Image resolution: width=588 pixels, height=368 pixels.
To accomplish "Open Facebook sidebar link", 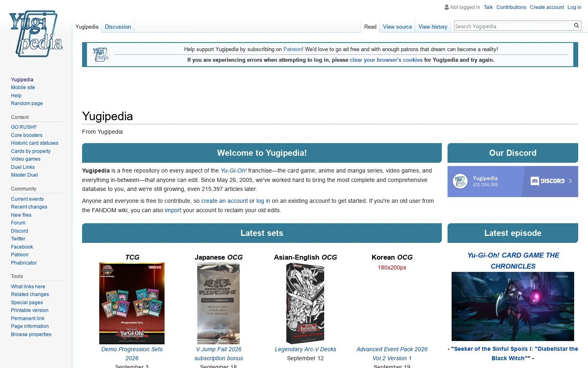I will (22, 247).
